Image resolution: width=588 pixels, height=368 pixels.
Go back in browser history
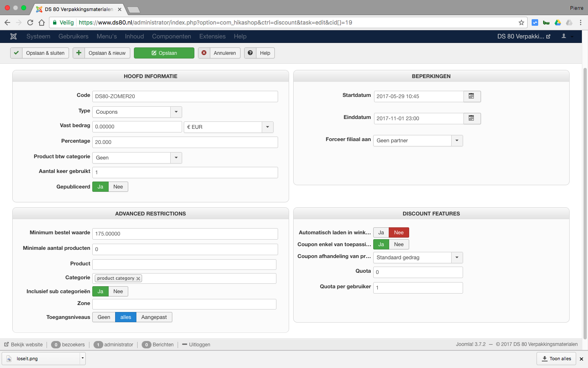tap(7, 22)
